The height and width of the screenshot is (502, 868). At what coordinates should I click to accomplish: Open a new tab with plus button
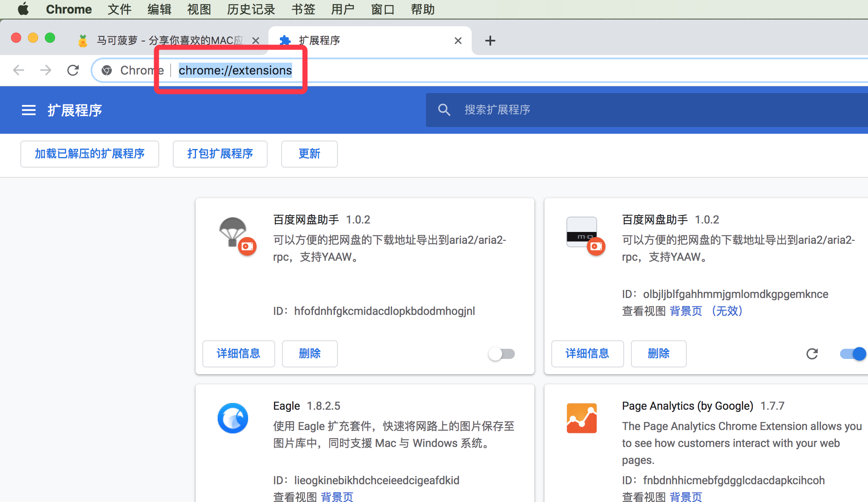(490, 41)
